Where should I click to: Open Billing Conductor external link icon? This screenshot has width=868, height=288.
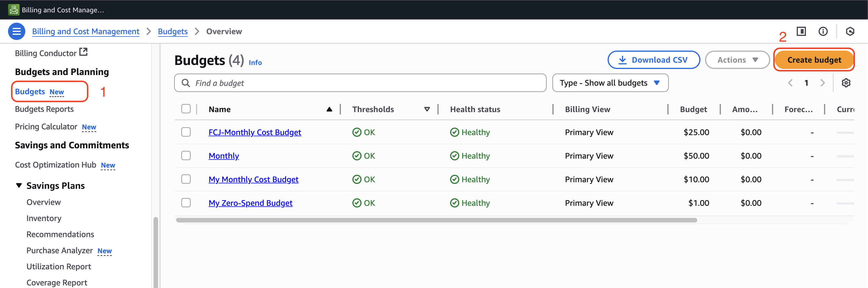pyautogui.click(x=83, y=52)
